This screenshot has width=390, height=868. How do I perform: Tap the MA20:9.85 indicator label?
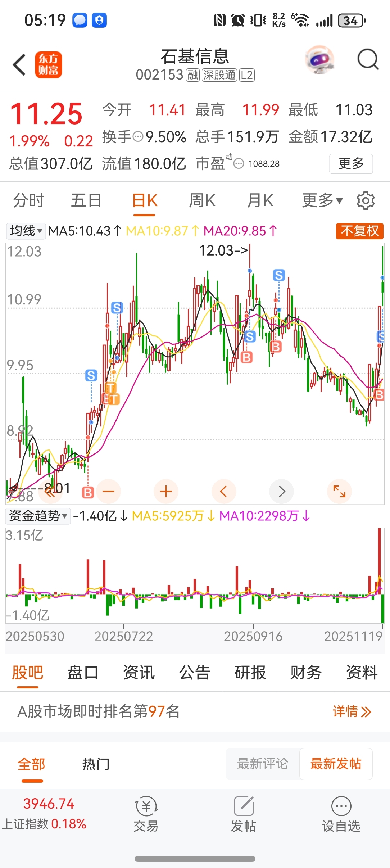click(x=240, y=231)
